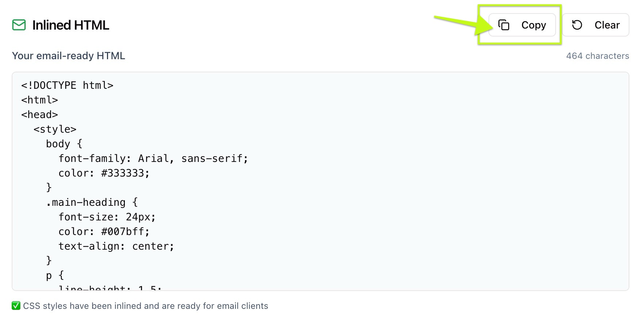Click the Your email-ready HTML label
Image resolution: width=644 pixels, height=318 pixels.
point(69,56)
